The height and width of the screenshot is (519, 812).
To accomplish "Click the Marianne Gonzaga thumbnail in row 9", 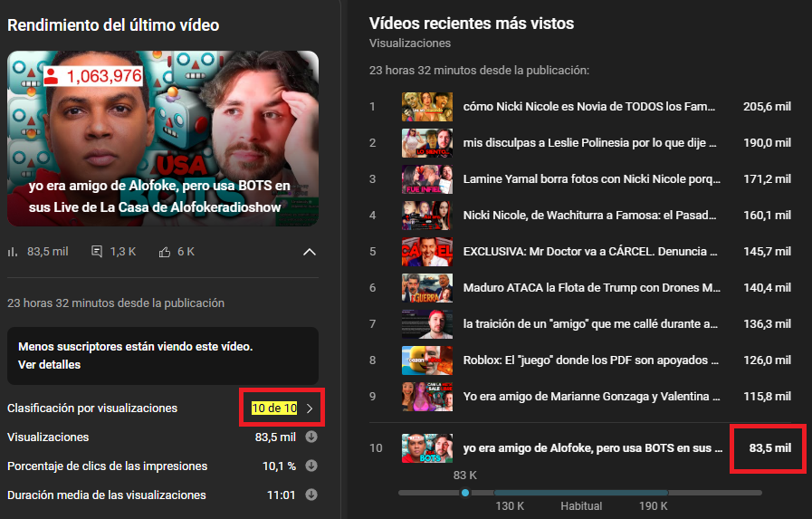I will 427,397.
